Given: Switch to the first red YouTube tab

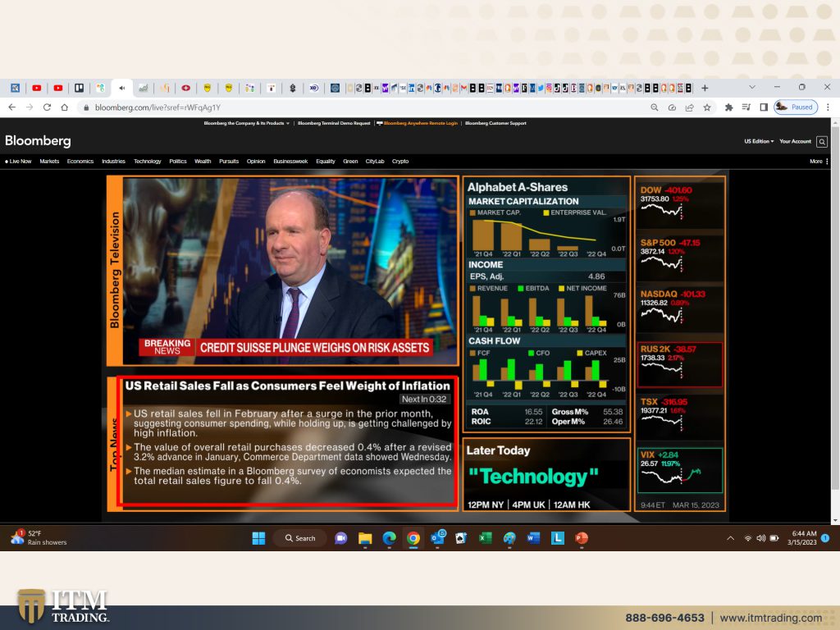Looking at the screenshot, I should pyautogui.click(x=36, y=88).
